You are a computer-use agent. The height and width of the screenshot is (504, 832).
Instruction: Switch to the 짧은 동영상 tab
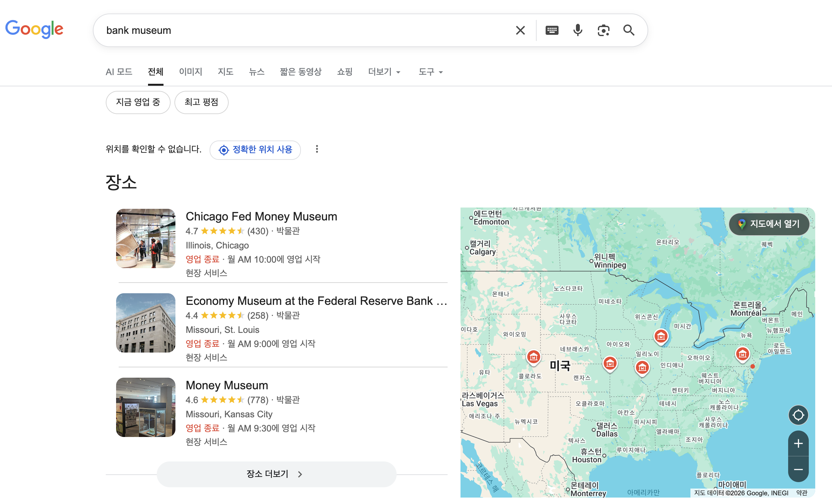pyautogui.click(x=301, y=72)
